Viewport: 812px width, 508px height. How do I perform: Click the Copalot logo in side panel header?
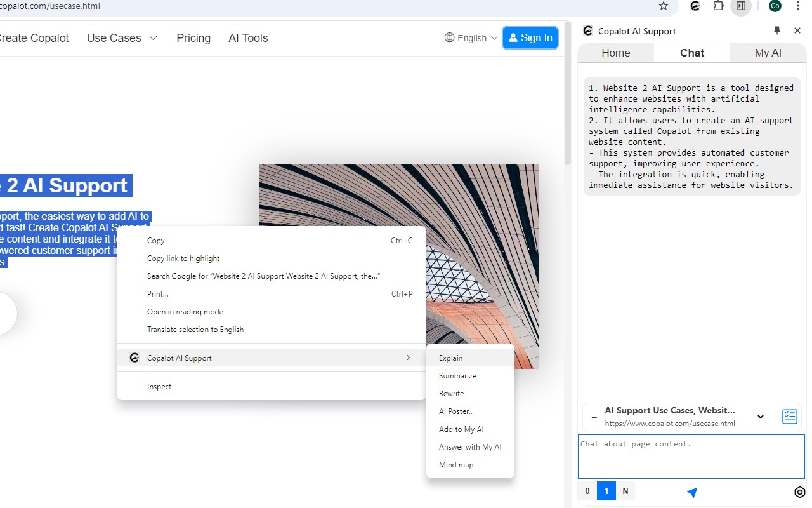coord(588,30)
